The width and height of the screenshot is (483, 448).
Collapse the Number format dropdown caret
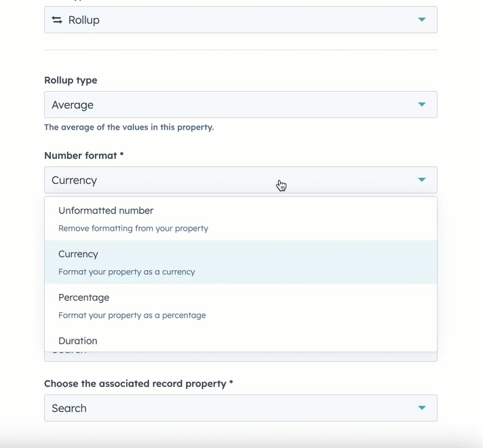(x=422, y=180)
